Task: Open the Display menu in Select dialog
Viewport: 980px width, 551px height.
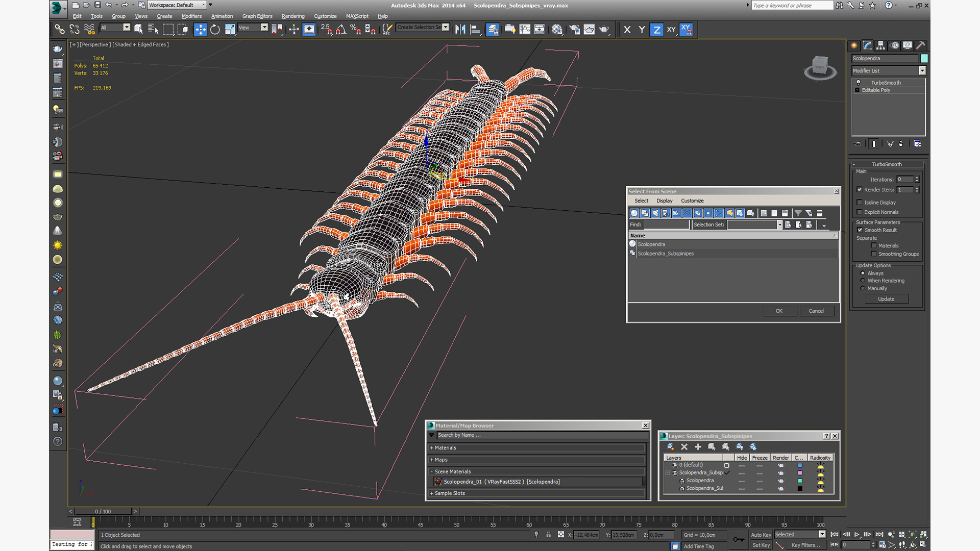Action: point(664,201)
